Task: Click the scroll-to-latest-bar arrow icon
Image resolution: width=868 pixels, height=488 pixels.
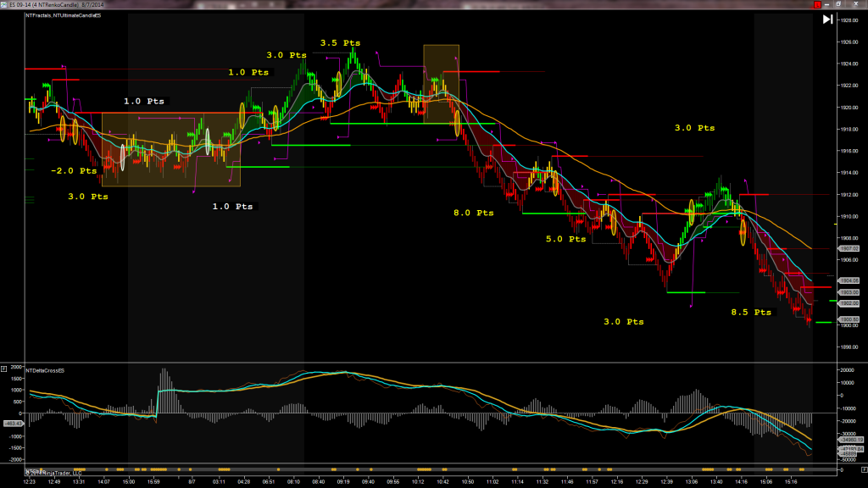Action: click(x=827, y=19)
